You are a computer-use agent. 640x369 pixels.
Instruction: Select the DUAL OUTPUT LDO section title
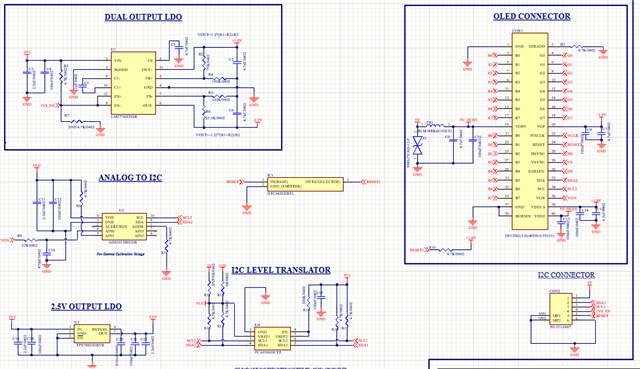[143, 17]
